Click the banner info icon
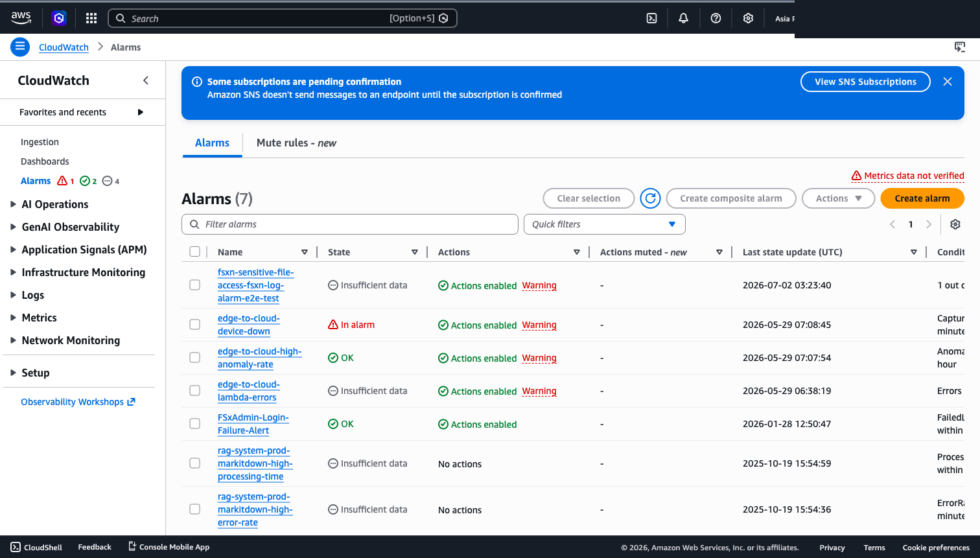 point(197,82)
